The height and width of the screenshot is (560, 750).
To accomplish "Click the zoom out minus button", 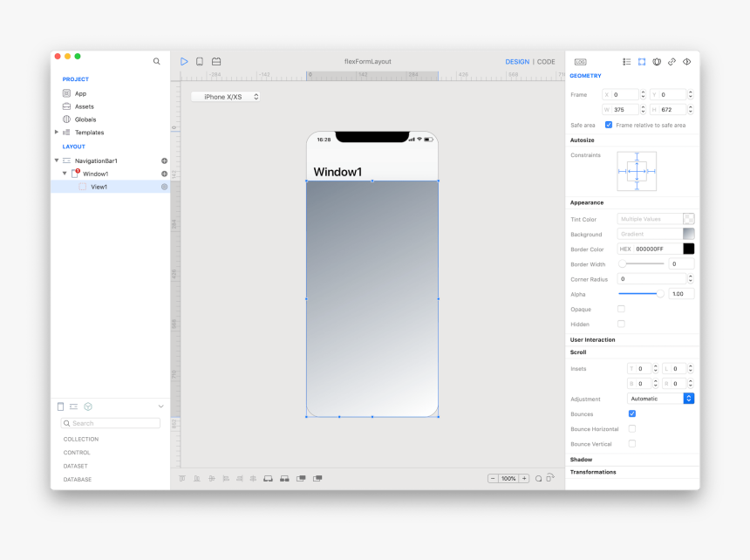I will (493, 479).
